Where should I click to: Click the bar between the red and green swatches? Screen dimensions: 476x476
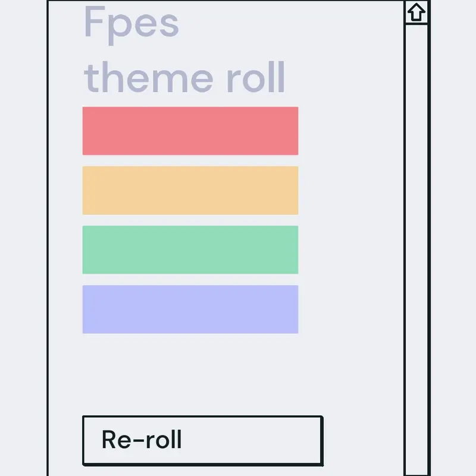coord(190,190)
